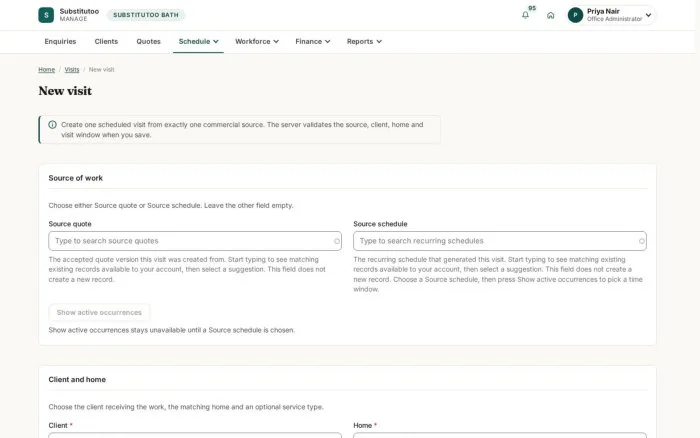700x438 pixels.
Task: Navigate to Quotes
Action: coord(148,42)
